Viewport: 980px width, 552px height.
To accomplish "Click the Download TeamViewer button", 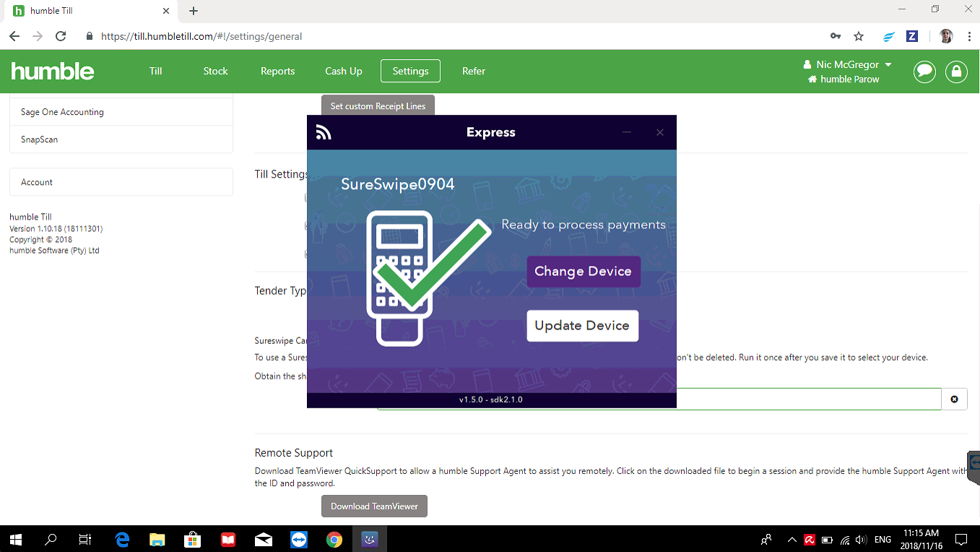I will (374, 506).
